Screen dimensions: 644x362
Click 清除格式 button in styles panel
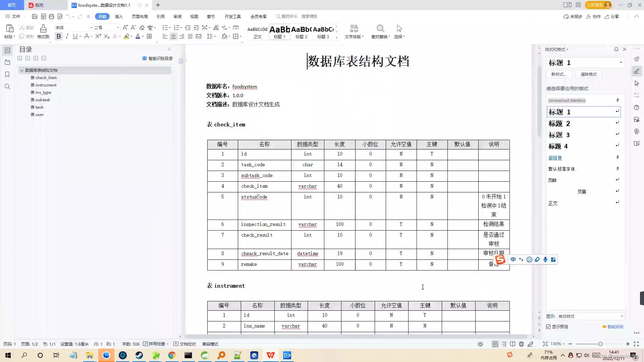[x=588, y=74]
